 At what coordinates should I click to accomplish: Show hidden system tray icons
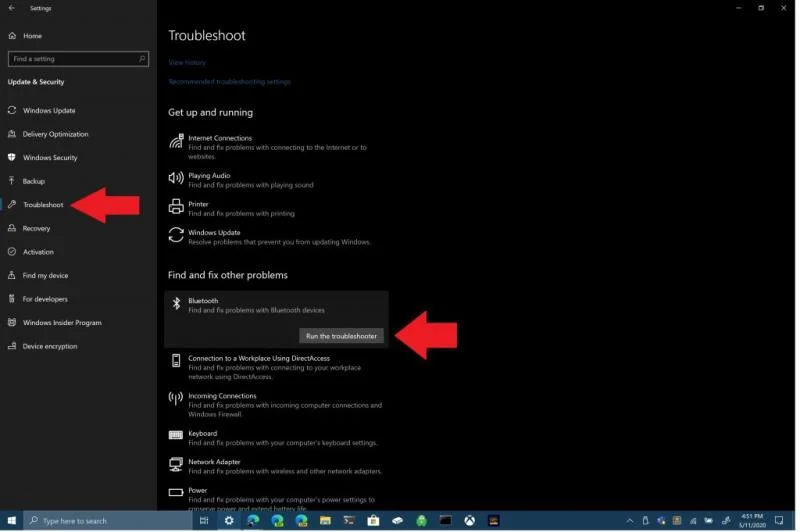point(630,521)
